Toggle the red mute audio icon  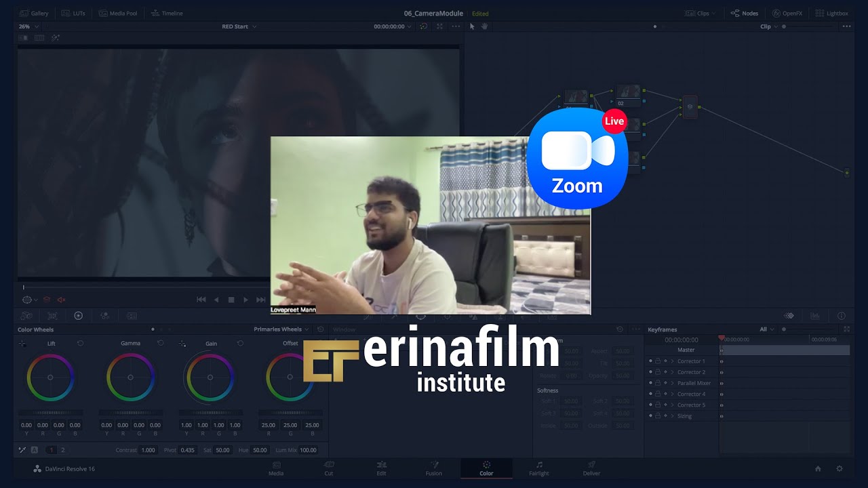[61, 300]
